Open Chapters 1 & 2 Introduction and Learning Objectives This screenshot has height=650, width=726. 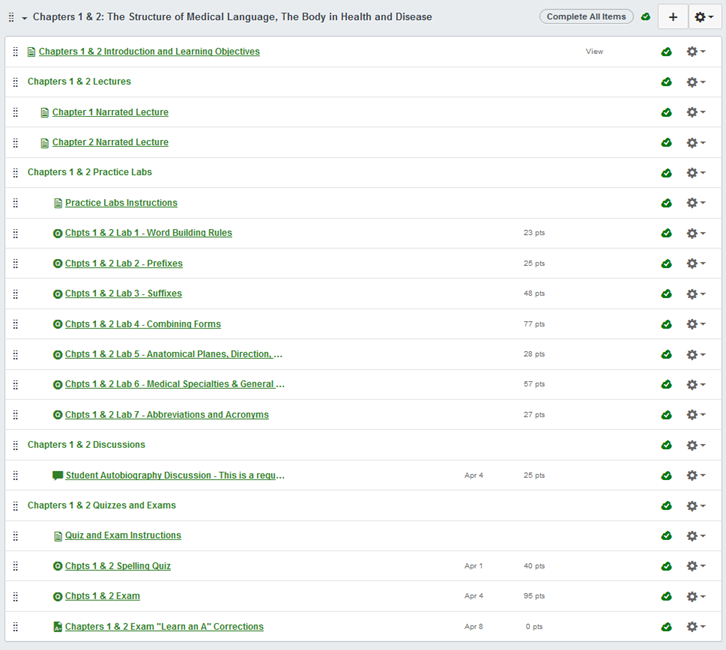coord(149,52)
